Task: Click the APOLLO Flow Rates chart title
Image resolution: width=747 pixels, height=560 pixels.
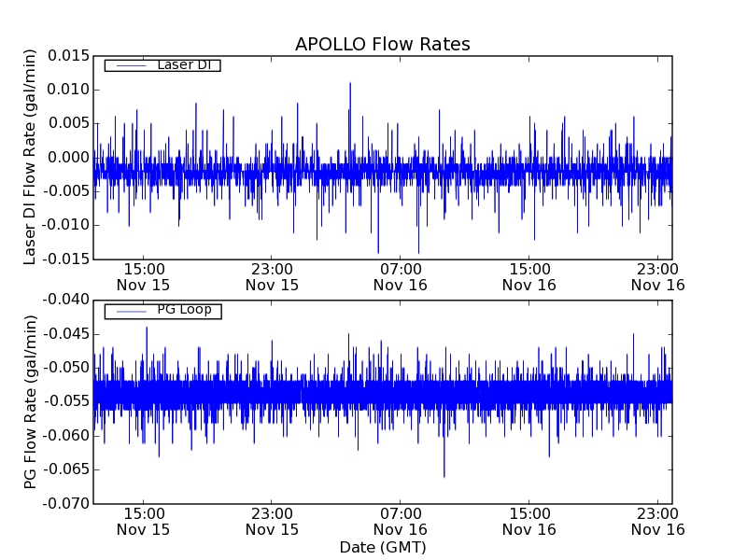Action: (382, 44)
